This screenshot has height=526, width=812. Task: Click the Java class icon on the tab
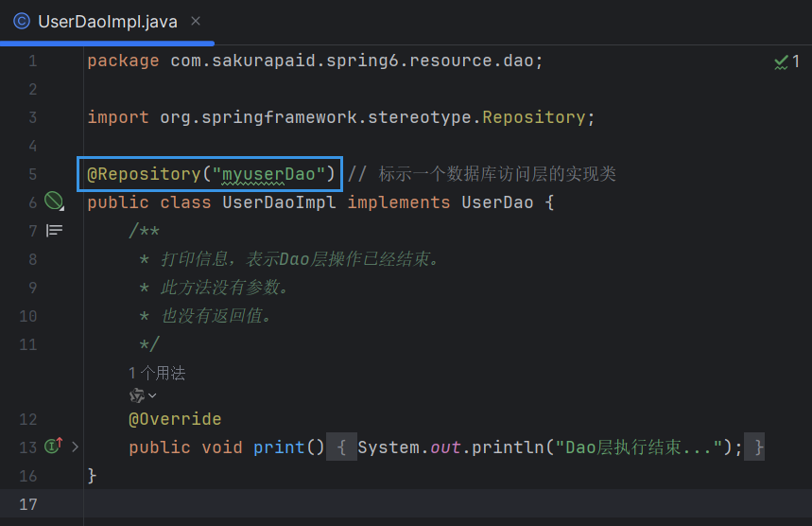click(x=22, y=21)
